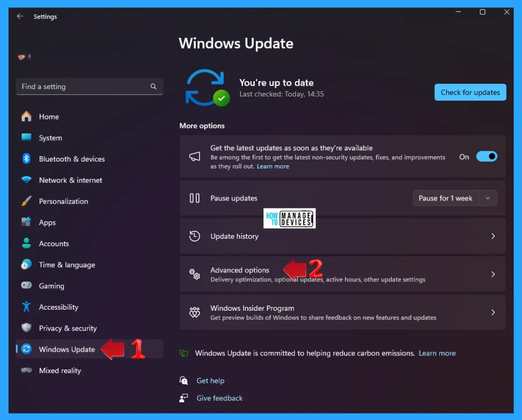Click the large update status sync icon
Viewport: 522px width, 420px height.
(207, 88)
